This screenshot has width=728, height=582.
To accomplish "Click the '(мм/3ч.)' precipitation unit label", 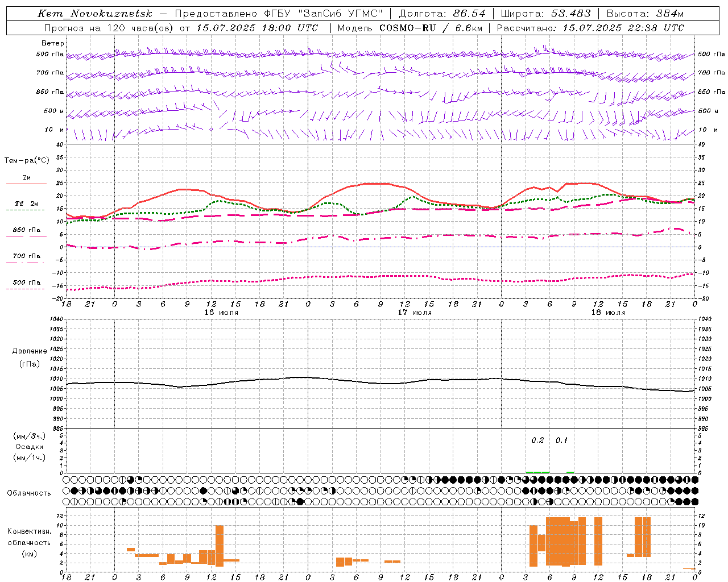I will tap(30, 436).
